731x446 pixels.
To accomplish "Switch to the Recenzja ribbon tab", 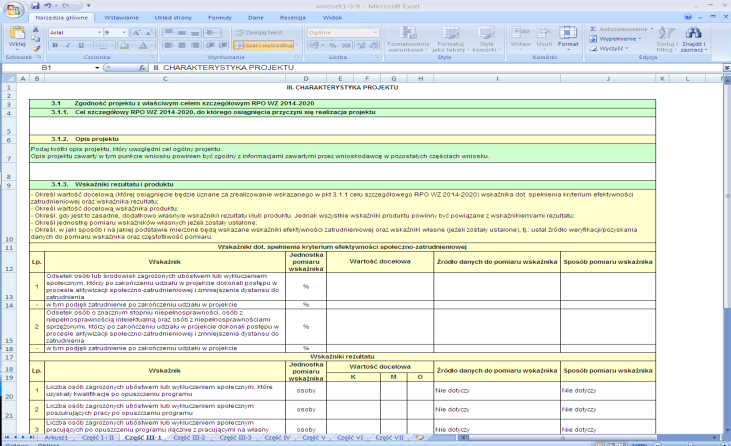I will tap(293, 18).
